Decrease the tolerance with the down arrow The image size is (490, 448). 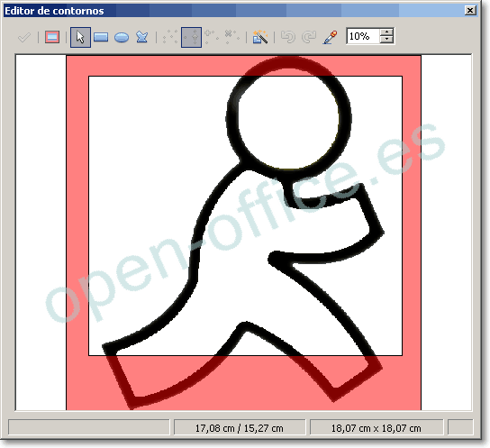(387, 40)
